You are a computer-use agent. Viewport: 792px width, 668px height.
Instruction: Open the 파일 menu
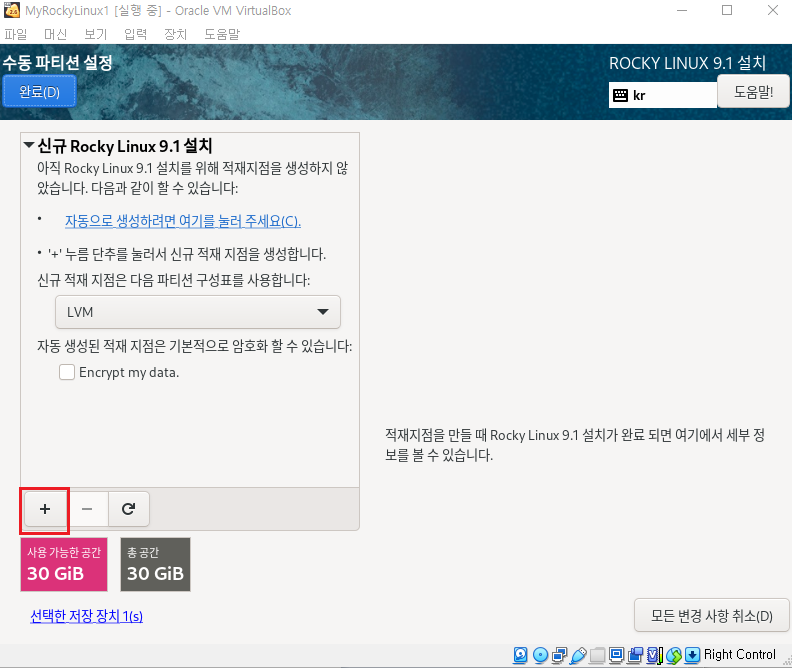tap(16, 34)
